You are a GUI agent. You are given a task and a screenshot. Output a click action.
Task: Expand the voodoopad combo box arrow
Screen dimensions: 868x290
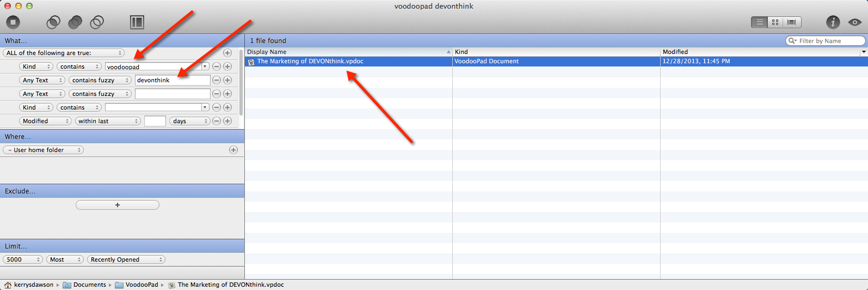[205, 67]
